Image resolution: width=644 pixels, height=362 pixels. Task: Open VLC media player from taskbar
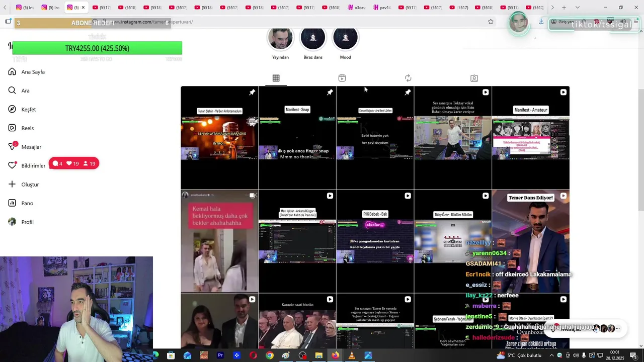pos(352,355)
